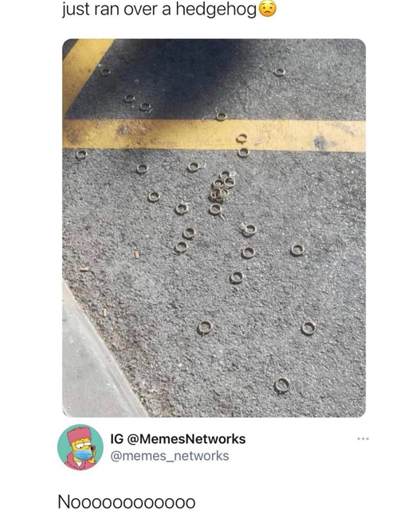Click the cigarette butt beside the curb edge
The height and width of the screenshot is (510, 420).
tap(104, 312)
